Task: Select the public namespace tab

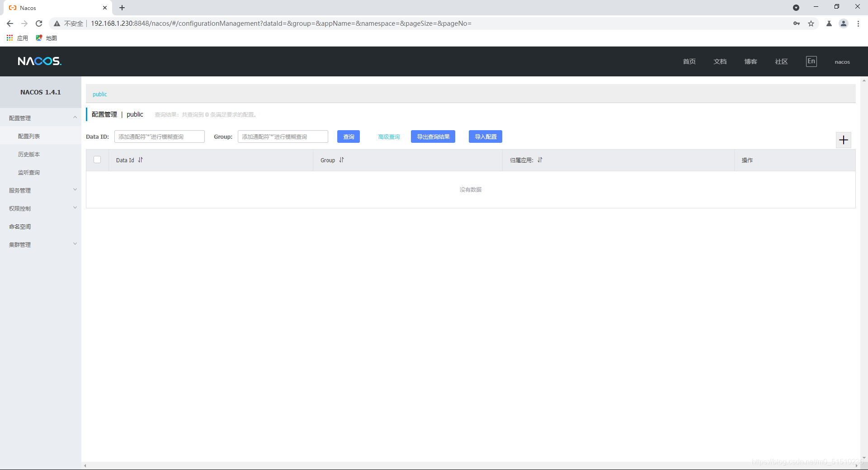Action: [x=100, y=94]
